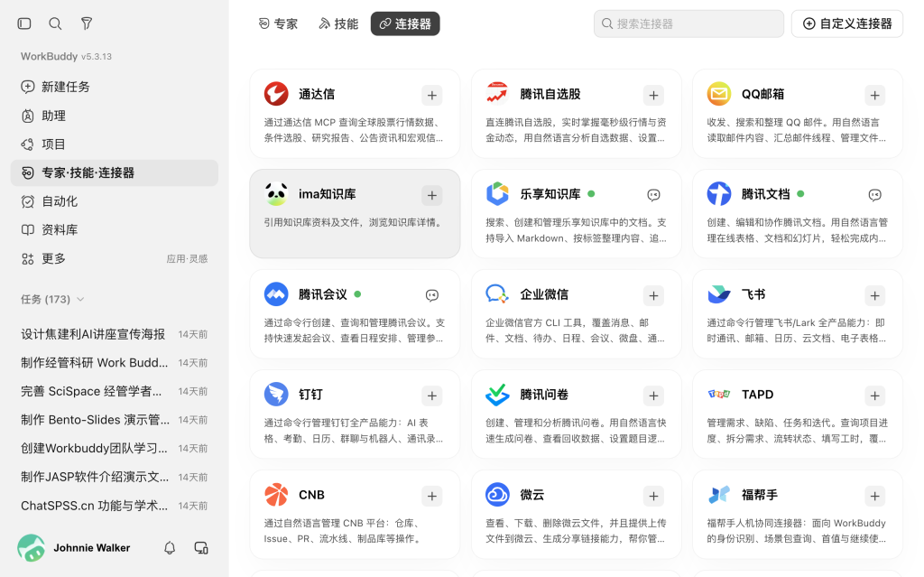Viewport: 924px width, 577px height.
Task: Add the 企业微信 connector
Action: pos(653,295)
